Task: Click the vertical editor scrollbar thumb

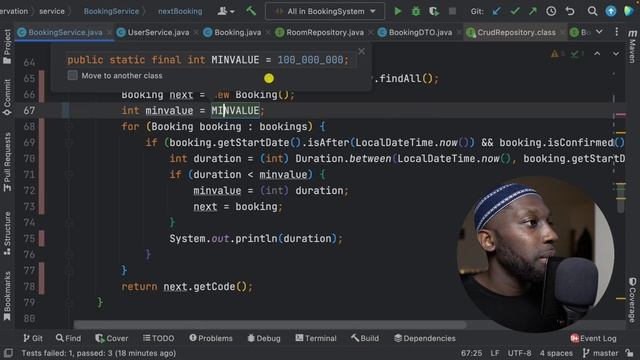Action: (x=620, y=198)
